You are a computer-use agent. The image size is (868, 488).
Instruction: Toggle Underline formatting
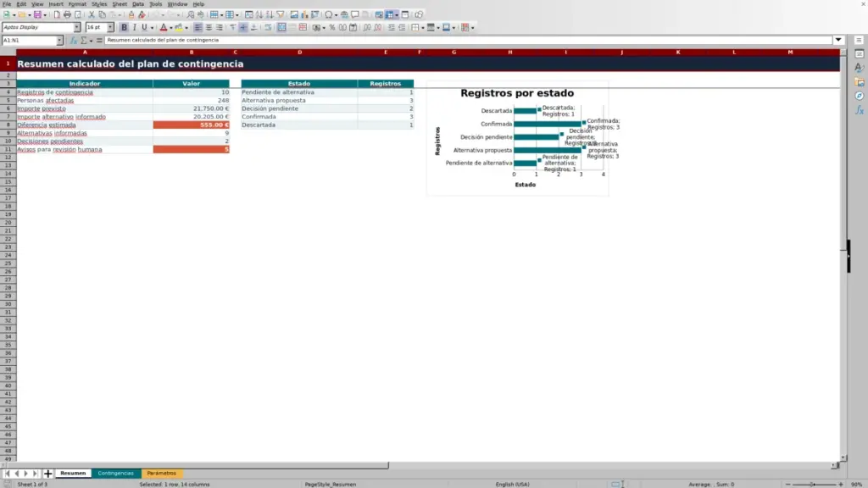[144, 27]
